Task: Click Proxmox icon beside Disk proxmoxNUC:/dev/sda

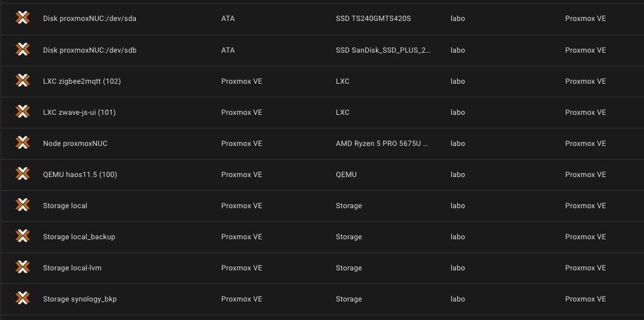Action: (x=23, y=18)
